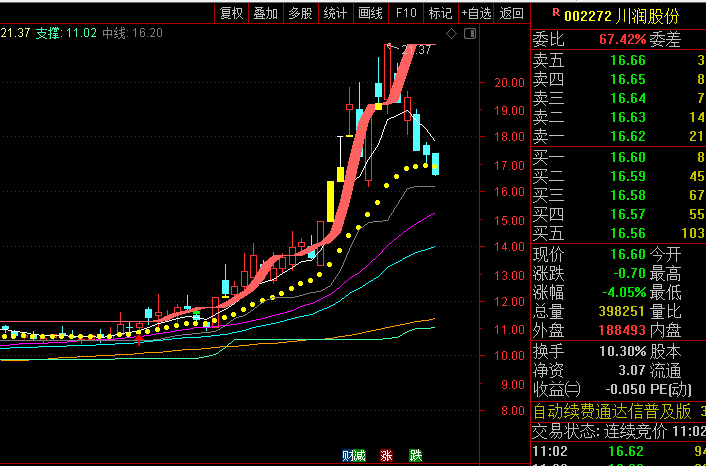
Task: Click the red 涨 marker icon
Action: [x=386, y=456]
